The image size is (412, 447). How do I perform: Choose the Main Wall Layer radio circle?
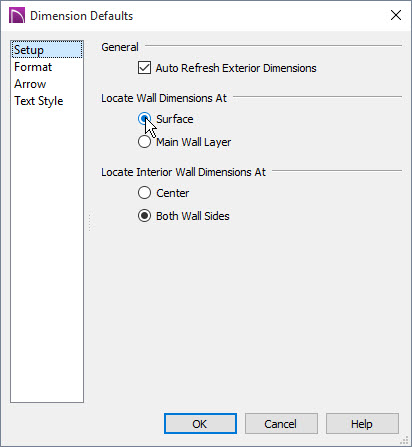144,142
